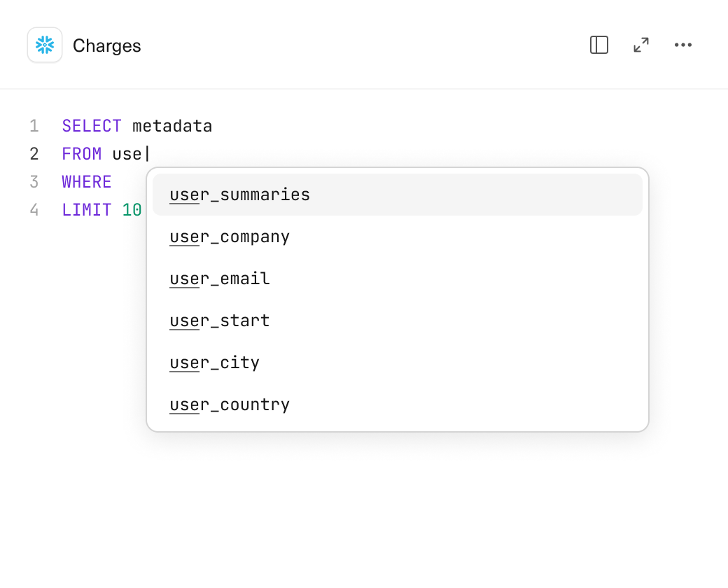Place cursor on the FROM keyword
Screen dimensions: 728x588
[x=82, y=154]
